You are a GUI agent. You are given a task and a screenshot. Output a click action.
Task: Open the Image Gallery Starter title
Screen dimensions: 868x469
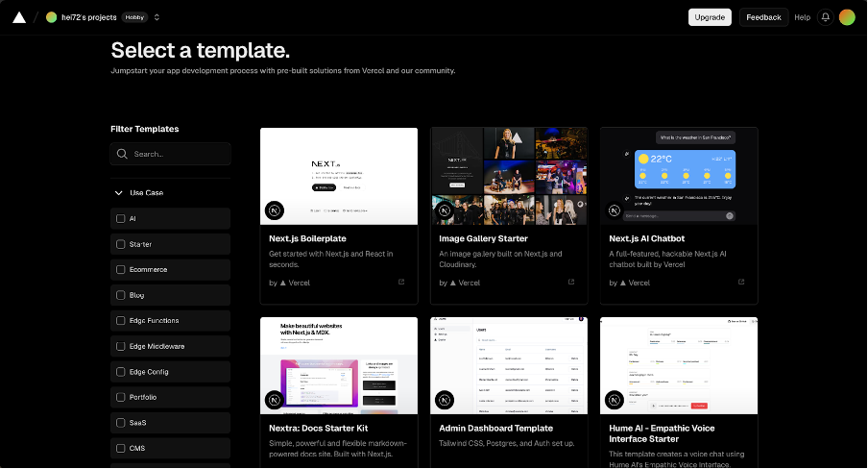[x=483, y=238]
